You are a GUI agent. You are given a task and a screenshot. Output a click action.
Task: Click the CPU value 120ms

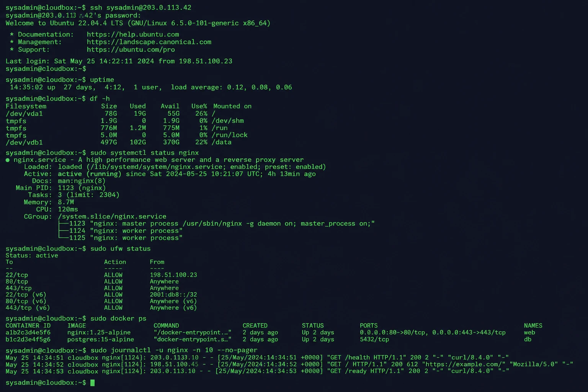[x=68, y=210]
